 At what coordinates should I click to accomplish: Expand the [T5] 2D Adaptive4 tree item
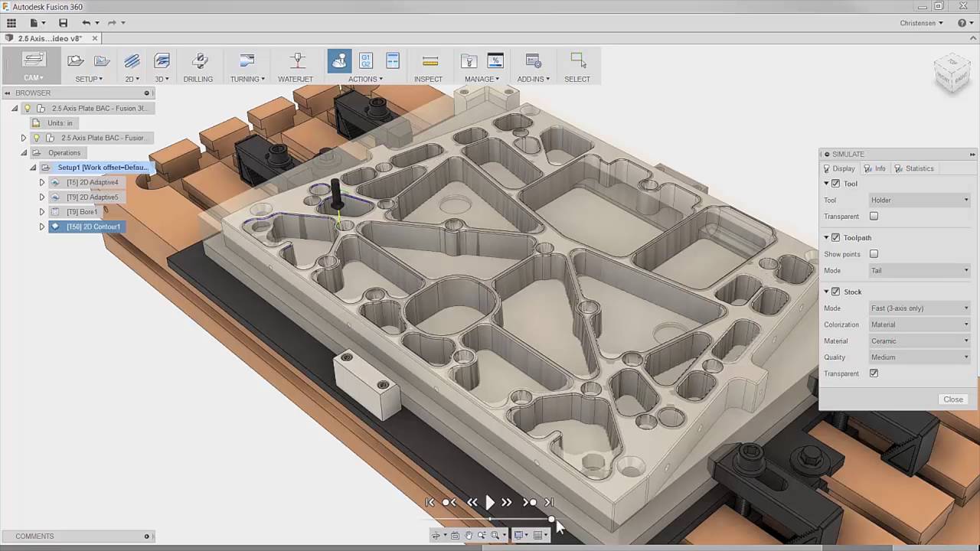[41, 182]
